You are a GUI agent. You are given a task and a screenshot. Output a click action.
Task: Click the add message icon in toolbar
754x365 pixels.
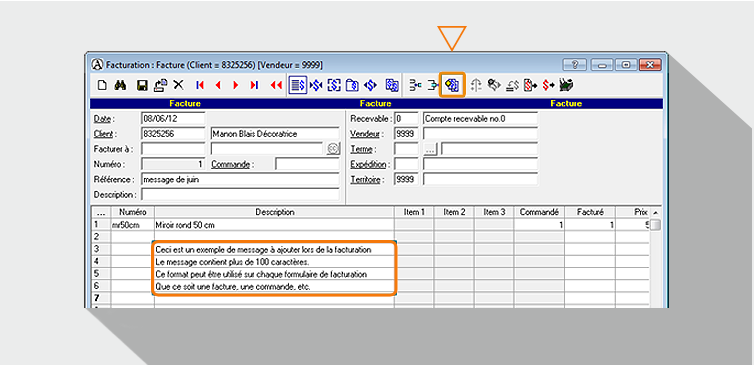452,86
